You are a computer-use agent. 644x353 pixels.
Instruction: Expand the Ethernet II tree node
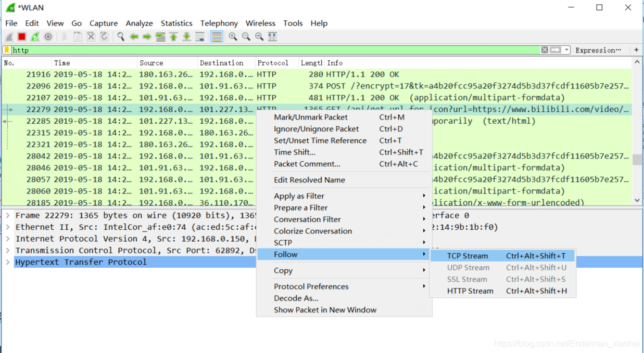point(8,227)
